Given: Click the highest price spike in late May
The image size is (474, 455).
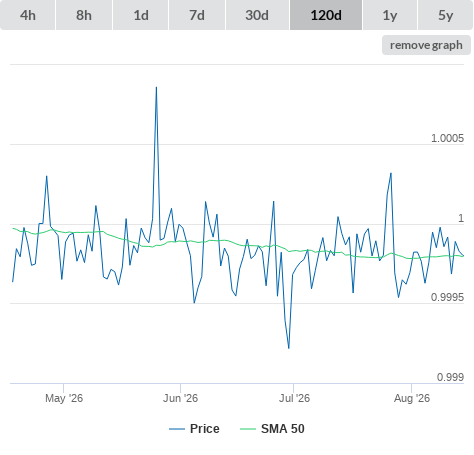Looking at the screenshot, I should [x=156, y=88].
